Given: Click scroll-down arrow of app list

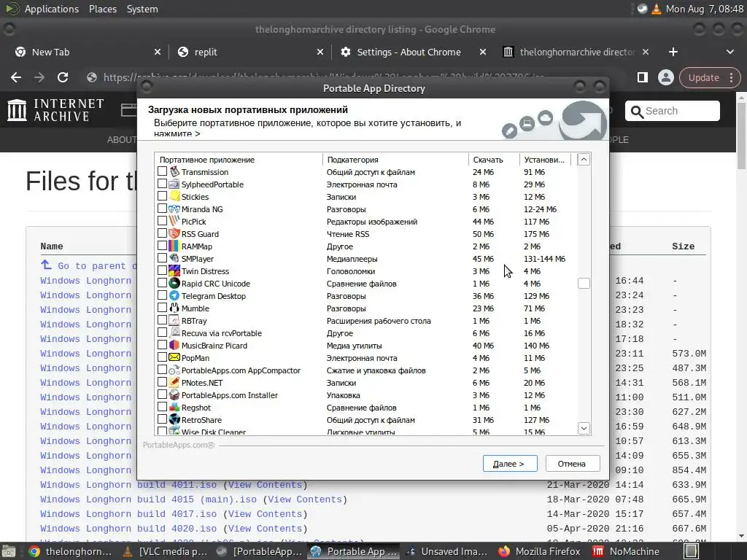Looking at the screenshot, I should pos(584,428).
